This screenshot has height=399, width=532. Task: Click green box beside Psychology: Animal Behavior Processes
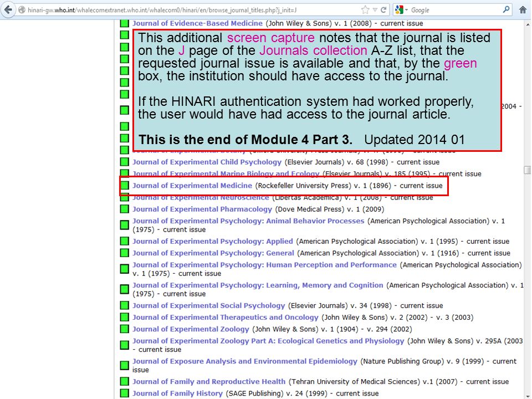125,224
